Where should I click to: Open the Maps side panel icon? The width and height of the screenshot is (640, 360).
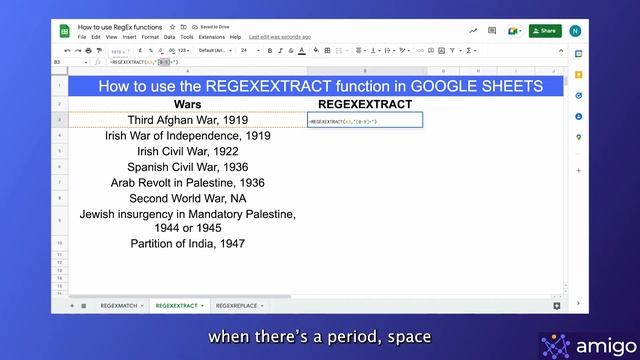coord(578,138)
